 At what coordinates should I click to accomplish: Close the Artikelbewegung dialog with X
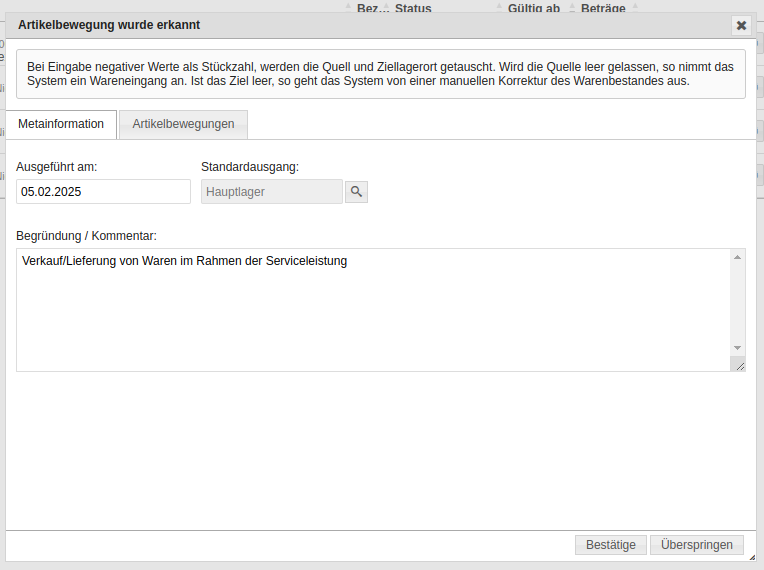pyautogui.click(x=741, y=26)
